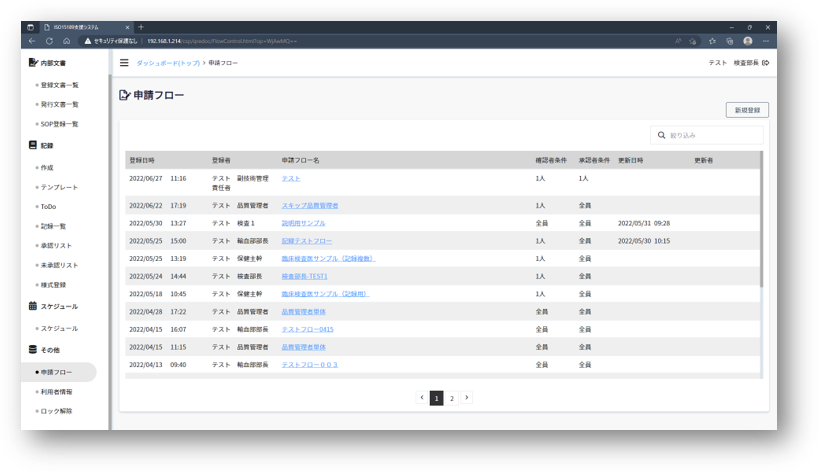Go to next page using right chevron
This screenshot has width=819, height=472.
(466, 398)
